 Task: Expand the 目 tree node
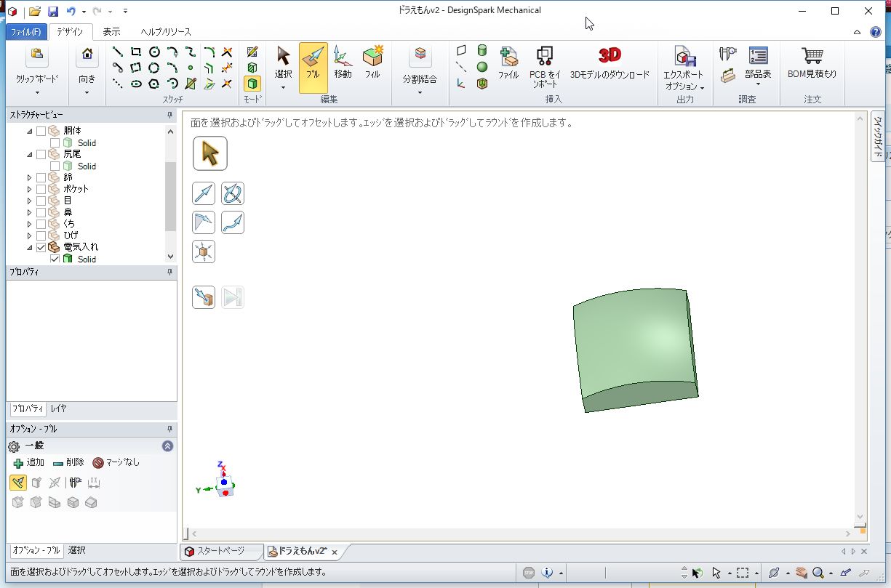(30, 201)
